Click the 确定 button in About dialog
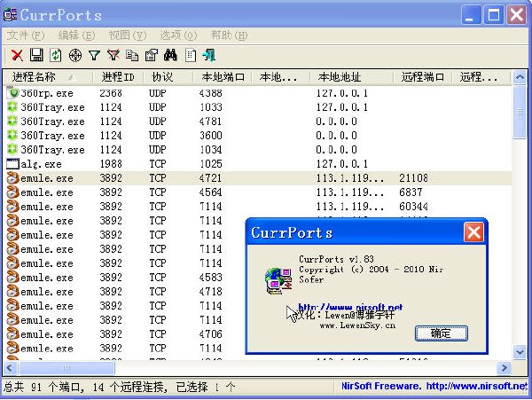Image resolution: width=532 pixels, height=400 pixels. (x=442, y=333)
